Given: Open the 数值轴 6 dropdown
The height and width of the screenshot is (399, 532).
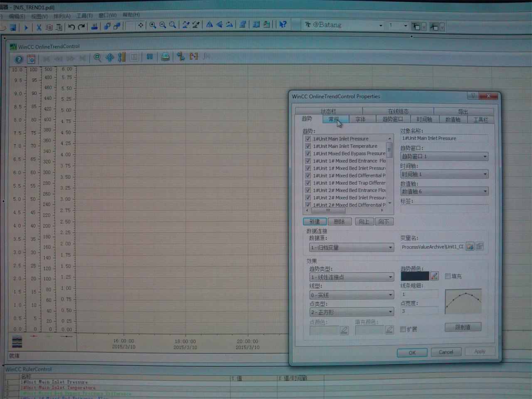Looking at the screenshot, I should pos(444,192).
